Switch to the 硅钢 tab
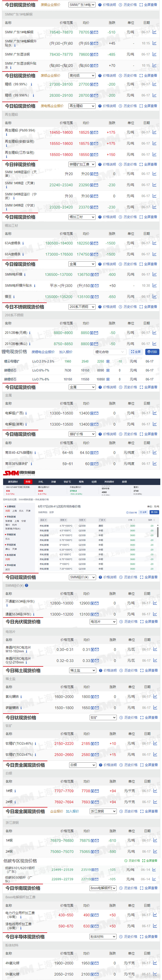This screenshot has height=980, width=162. (x=94, y=482)
